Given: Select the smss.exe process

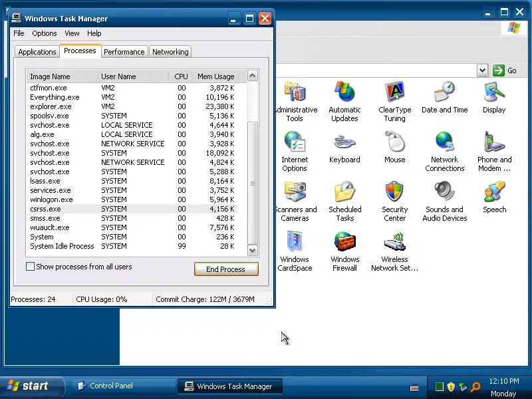Looking at the screenshot, I should point(132,218).
